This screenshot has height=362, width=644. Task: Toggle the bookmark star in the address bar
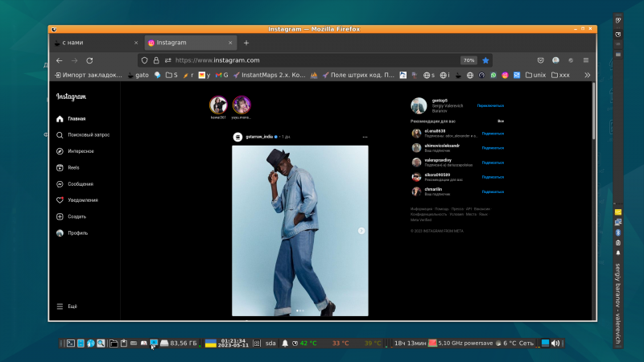(486, 60)
